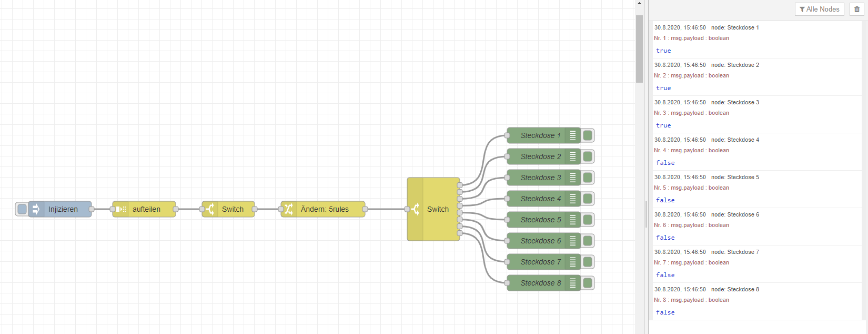
Task: Select the aufteilen split node icon
Action: 120,209
